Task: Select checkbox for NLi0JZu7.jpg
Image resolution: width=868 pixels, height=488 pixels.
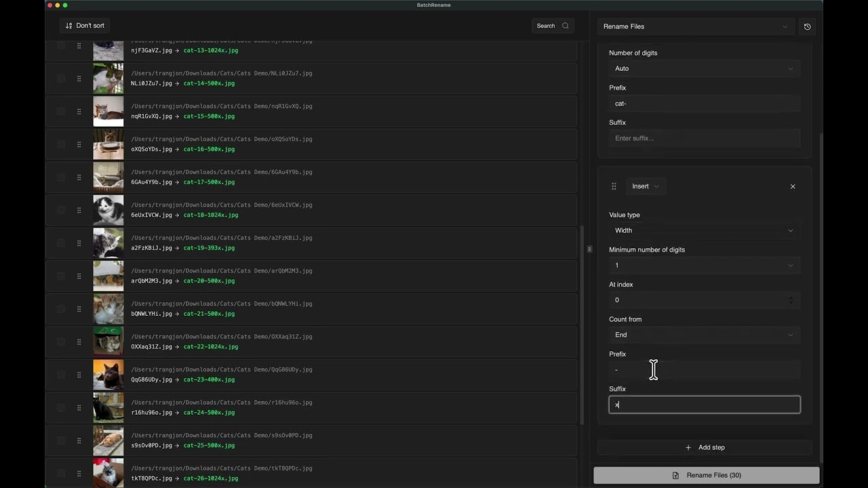Action: [x=61, y=79]
